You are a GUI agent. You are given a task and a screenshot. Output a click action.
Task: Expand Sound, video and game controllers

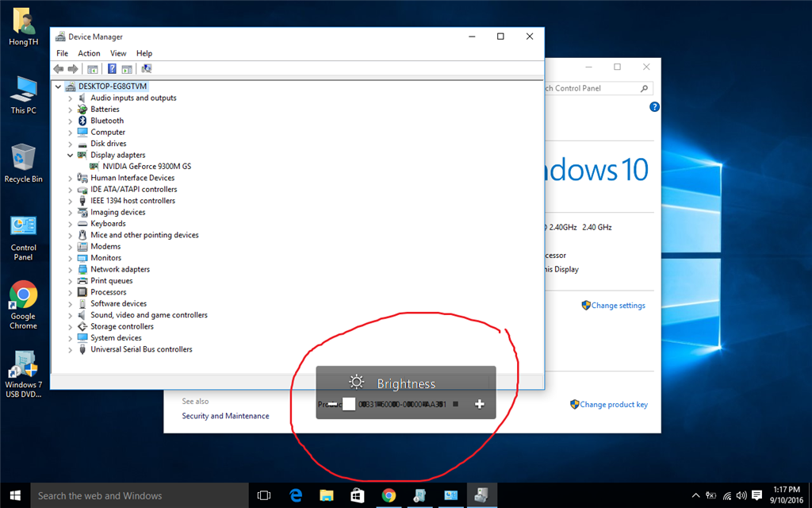(x=70, y=315)
